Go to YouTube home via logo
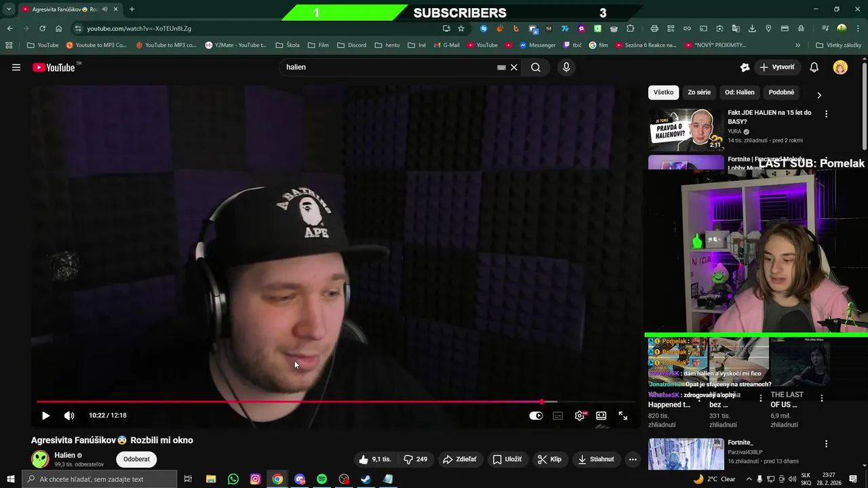Viewport: 868px width, 488px height. (54, 67)
